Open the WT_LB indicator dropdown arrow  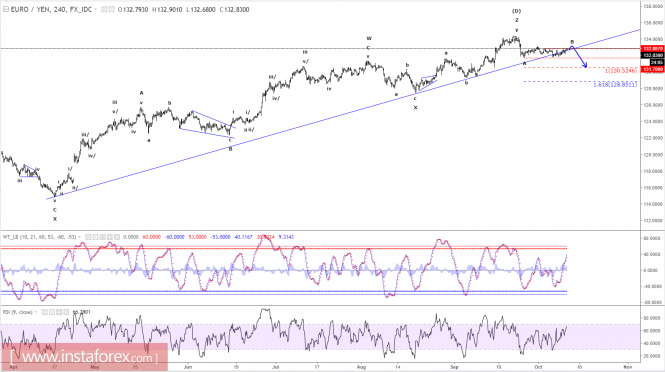coord(79,237)
